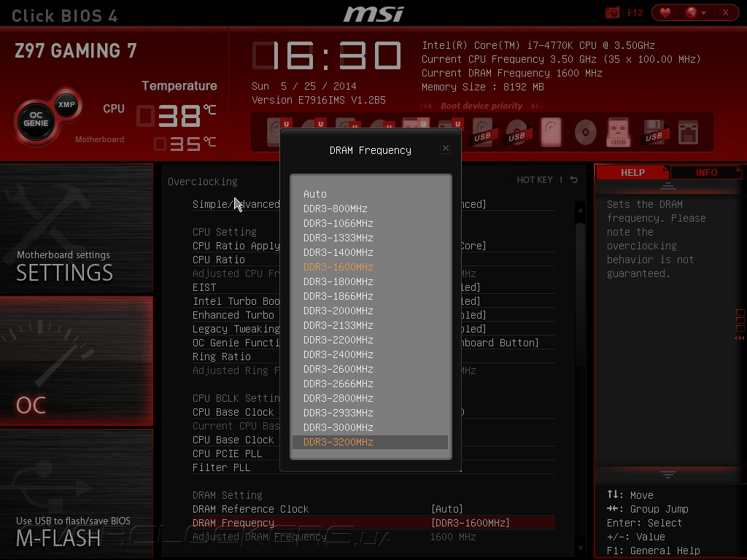Click the help panel scroll-up handle
Screen dimensions: 747x560
pos(668,186)
